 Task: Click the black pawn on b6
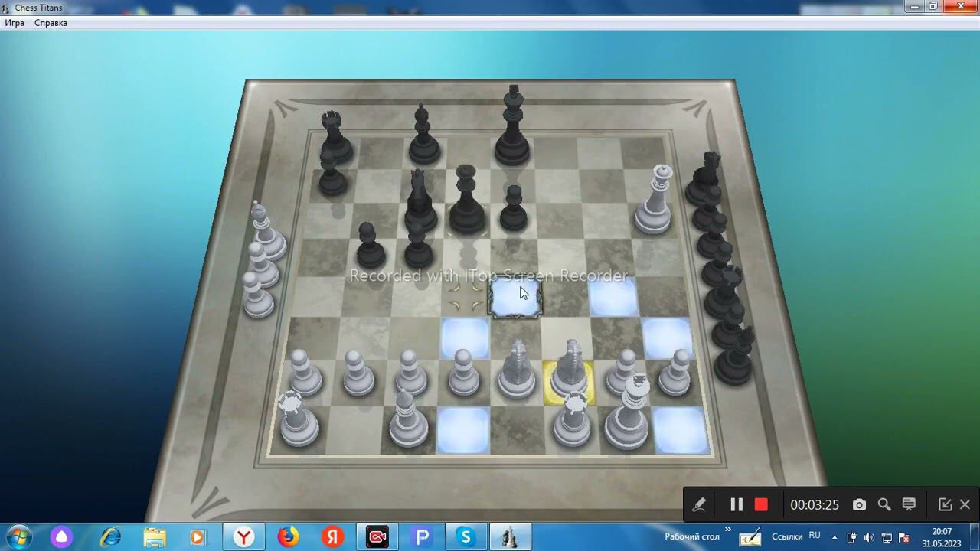pyautogui.click(x=369, y=245)
